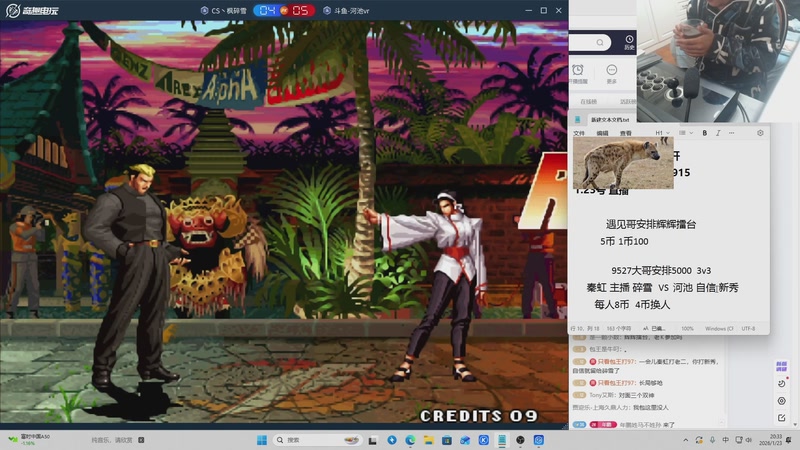The image size is (800, 450).
Task: Open the 文件 menu in Notepad
Action: click(579, 133)
